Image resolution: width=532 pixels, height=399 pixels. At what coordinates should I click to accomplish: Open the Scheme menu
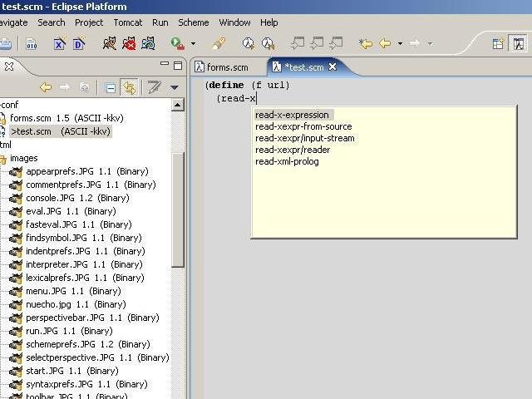(194, 22)
